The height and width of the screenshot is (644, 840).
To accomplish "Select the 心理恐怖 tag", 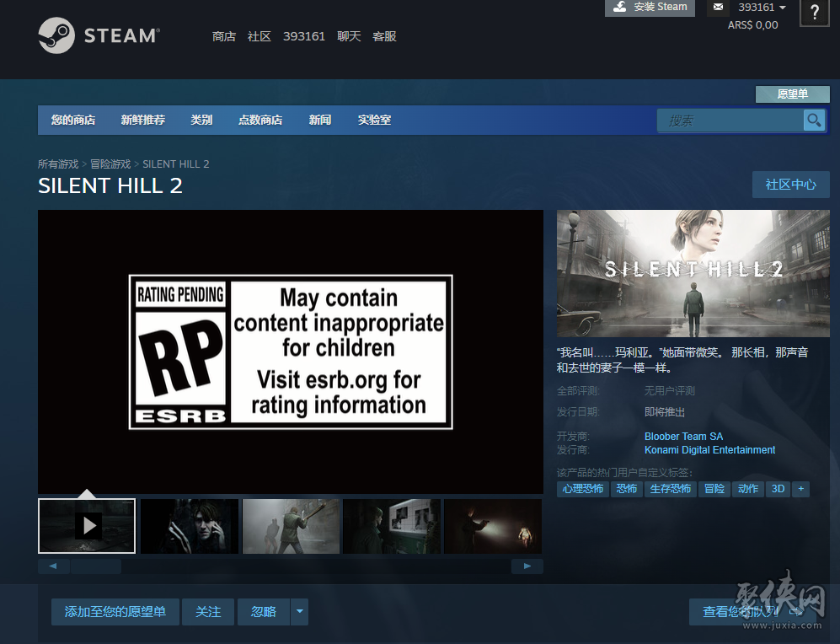I will (583, 489).
